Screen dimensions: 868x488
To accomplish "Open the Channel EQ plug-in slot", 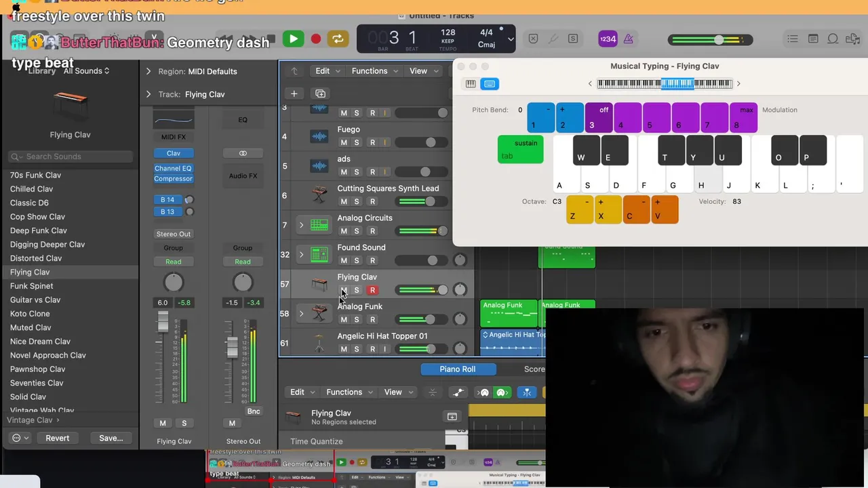I will pos(174,168).
